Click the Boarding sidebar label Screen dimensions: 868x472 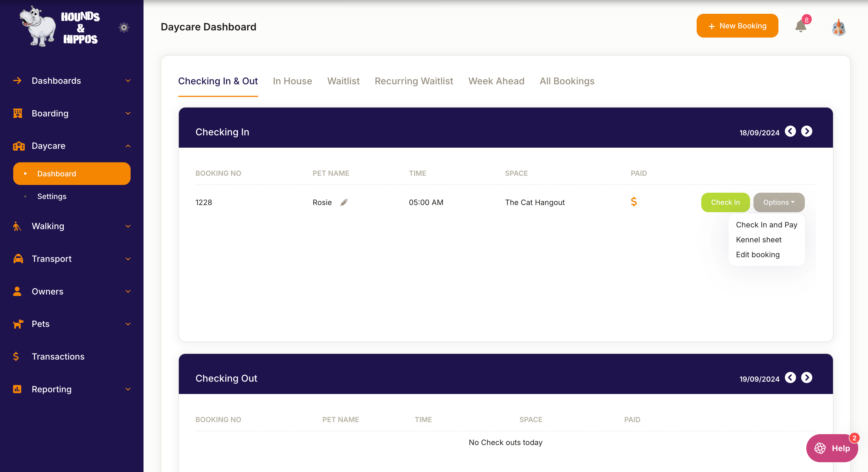50,114
